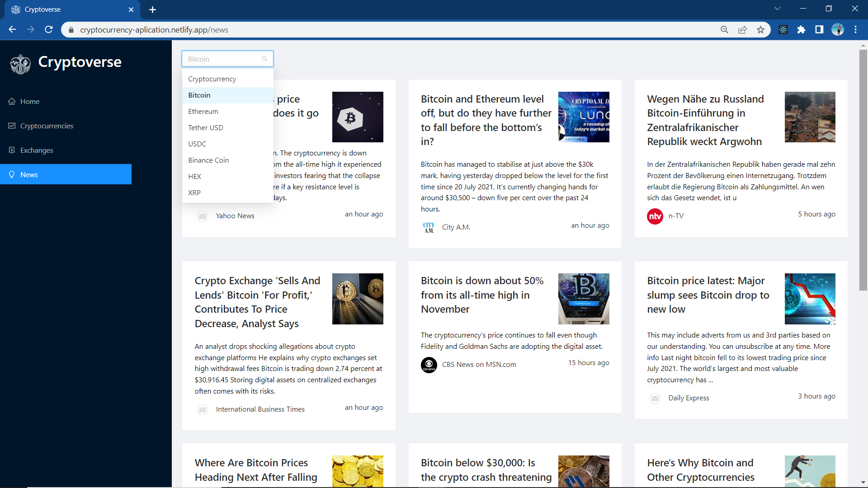Click the Bitcoin filter input field
The width and height of the screenshot is (868, 488).
(x=222, y=58)
